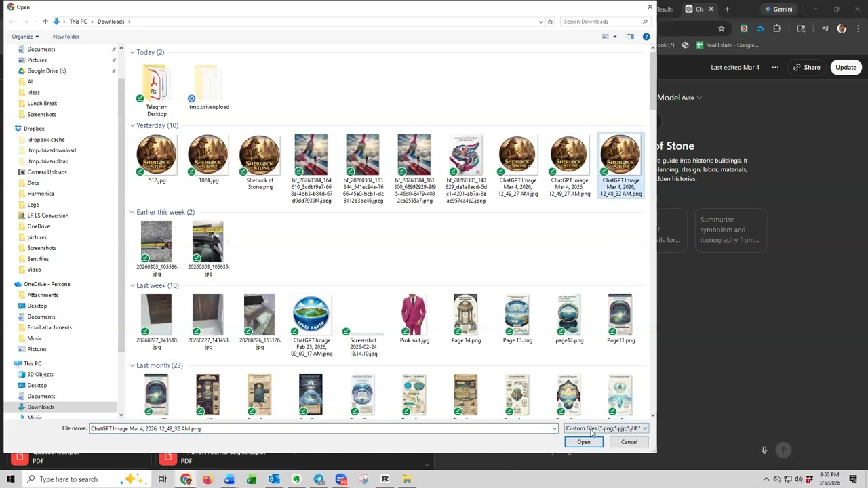Select the Page 13.png file
Viewport: 868px width, 488px height.
[517, 319]
